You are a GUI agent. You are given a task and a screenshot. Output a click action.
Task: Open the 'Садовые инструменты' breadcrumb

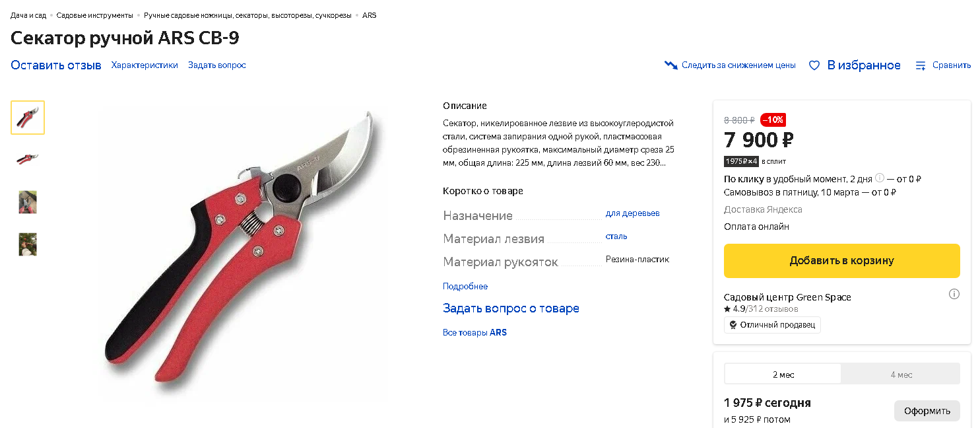point(94,15)
